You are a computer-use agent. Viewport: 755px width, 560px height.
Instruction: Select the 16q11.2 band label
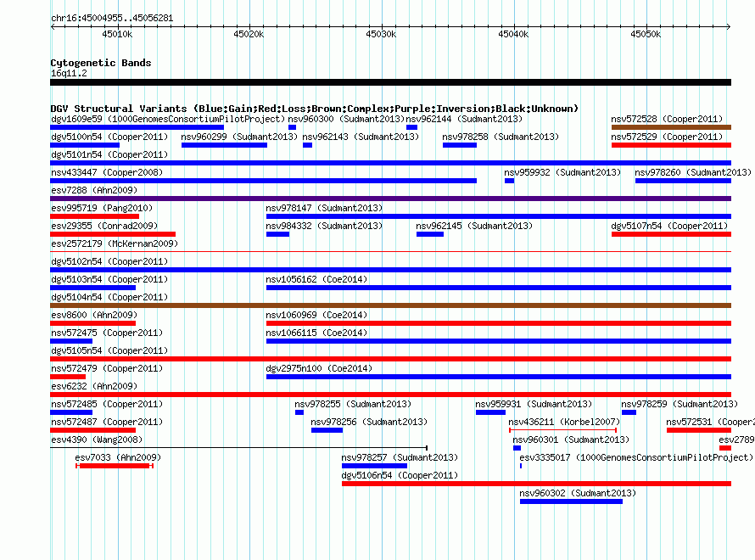click(x=69, y=73)
